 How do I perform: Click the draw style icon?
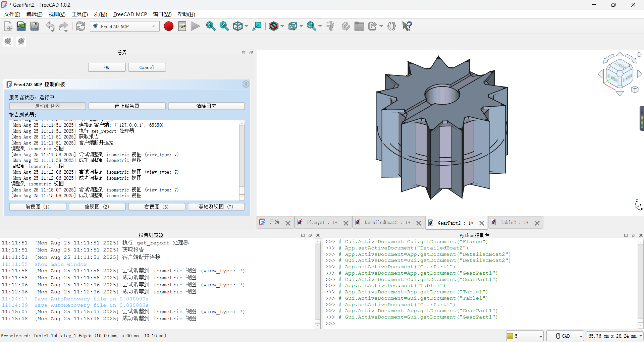[274, 26]
